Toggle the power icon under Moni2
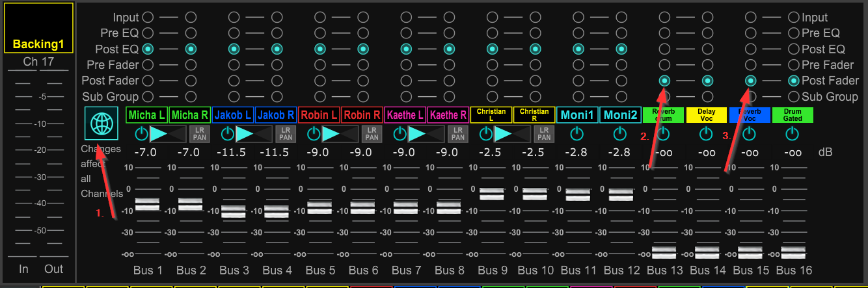Screen dimensions: 868x288 point(619,134)
